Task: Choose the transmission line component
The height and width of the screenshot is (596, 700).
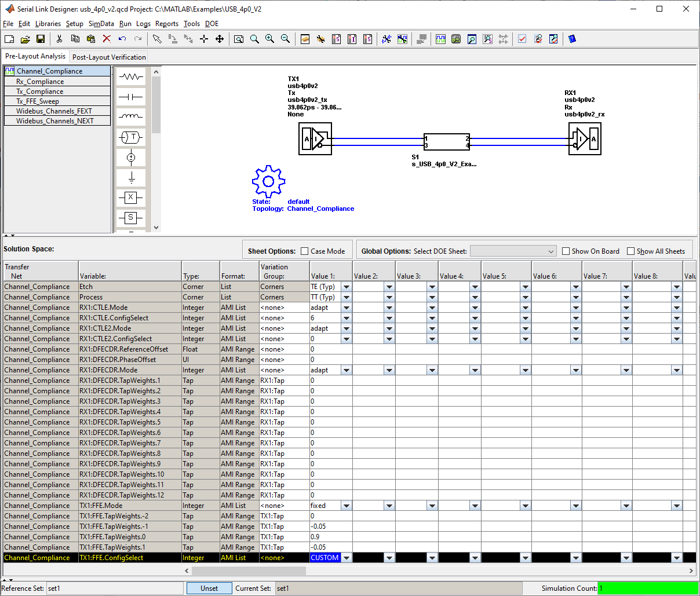Action: point(131,137)
